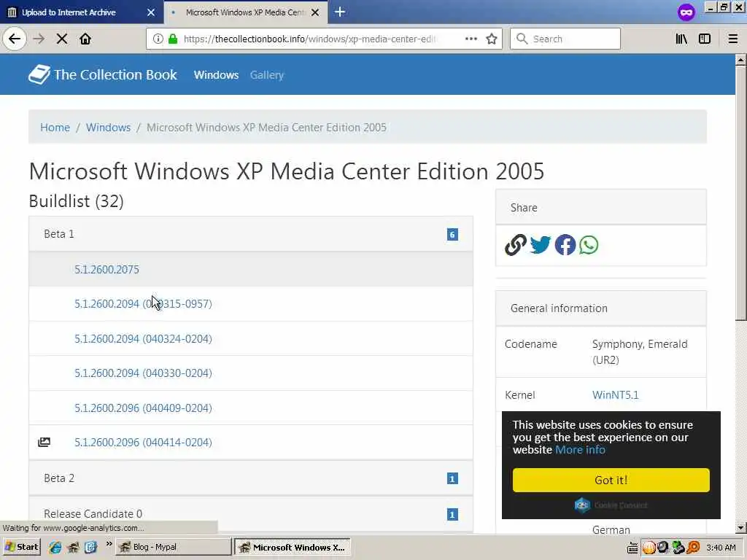Open build 5.1.2600.2075
The image size is (747, 560).
click(x=107, y=270)
